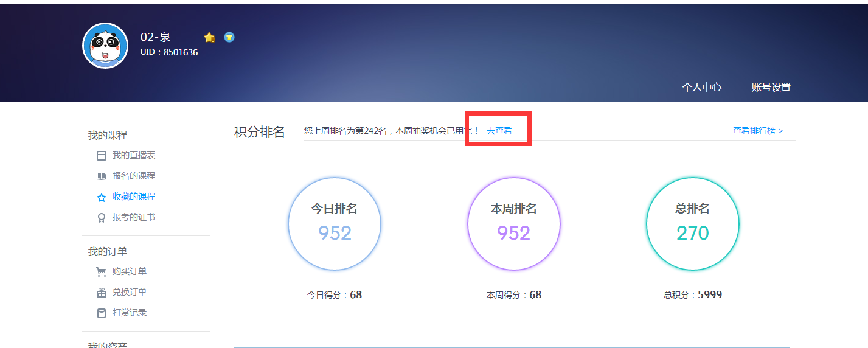The height and width of the screenshot is (348, 868).
Task: Click the shopping cart icon for 购买订单
Action: [x=102, y=272]
